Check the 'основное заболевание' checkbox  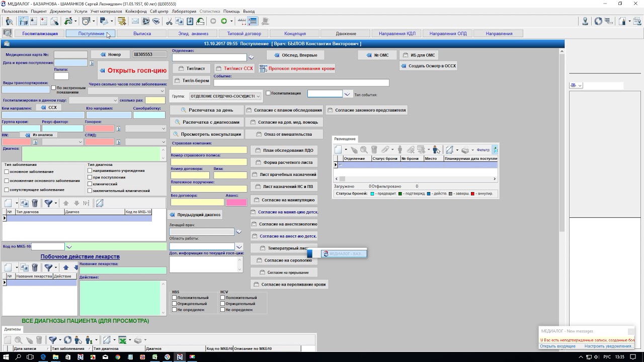tap(7, 172)
